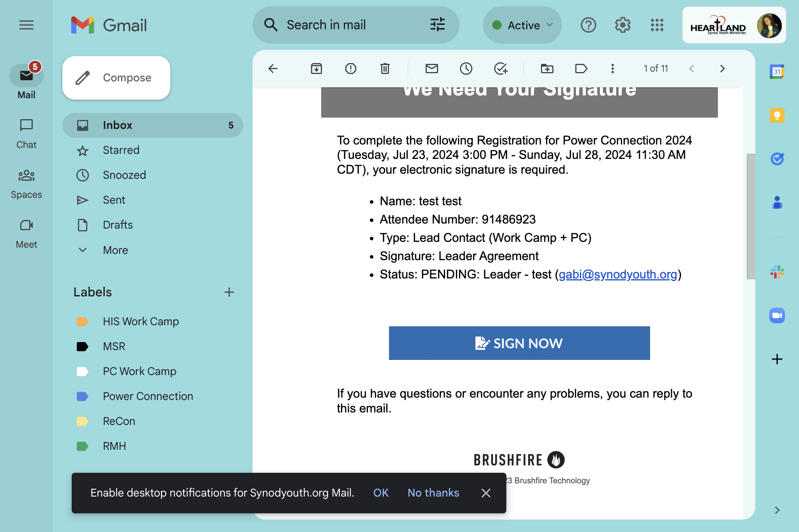Report this email as spam
Screen dimensions: 799x532
[x=351, y=69]
